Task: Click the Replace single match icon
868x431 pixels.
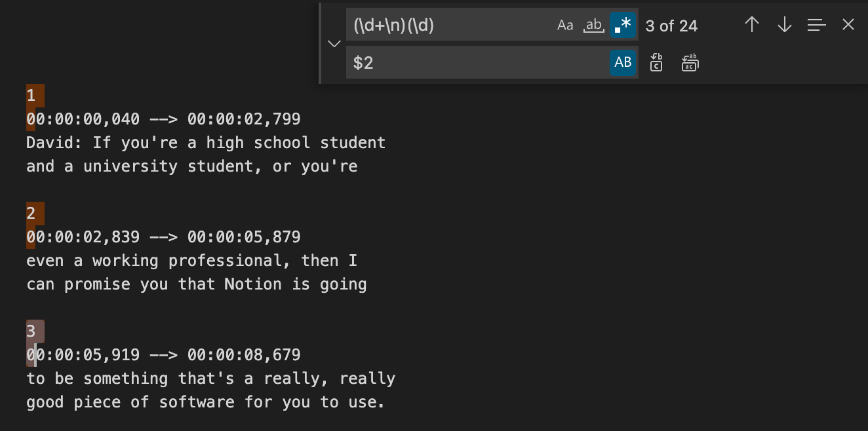Action: [x=656, y=62]
